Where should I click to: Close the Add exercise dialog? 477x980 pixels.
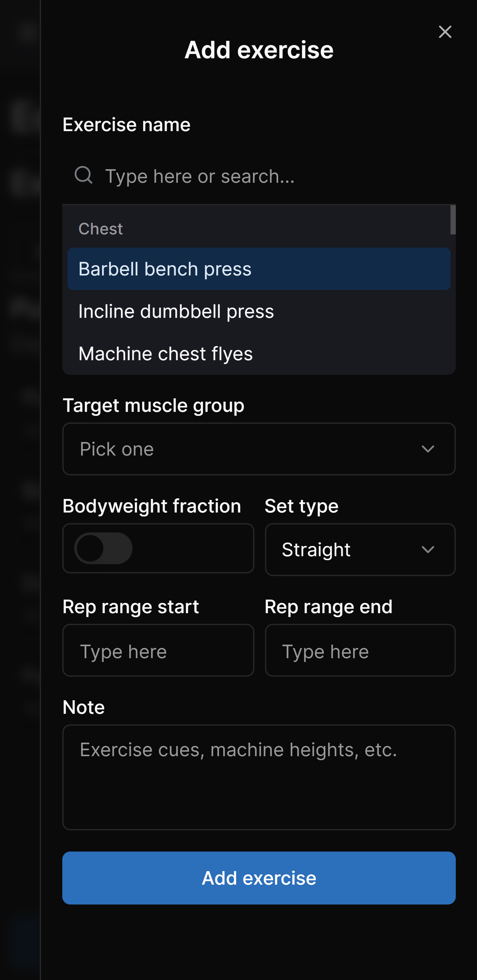pos(445,32)
